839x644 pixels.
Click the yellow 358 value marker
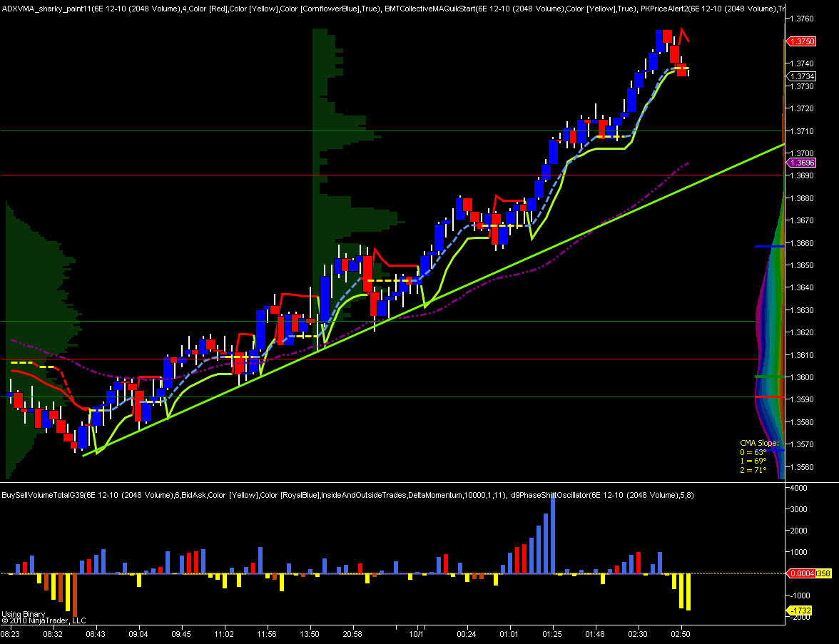click(823, 573)
